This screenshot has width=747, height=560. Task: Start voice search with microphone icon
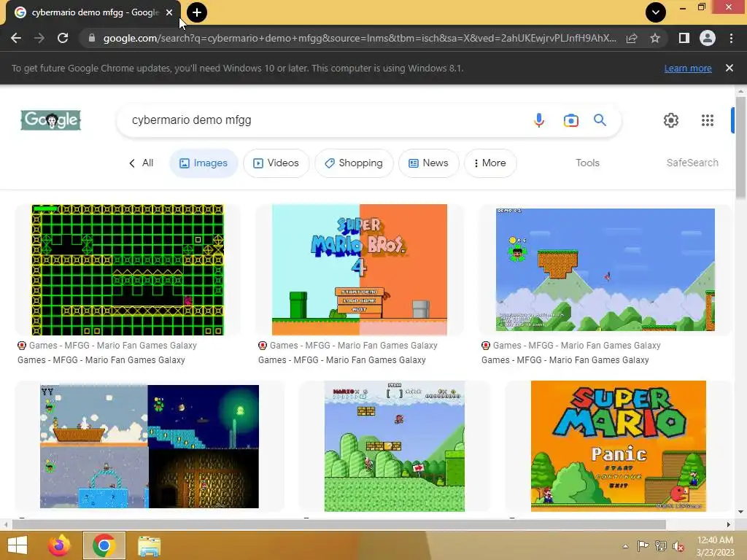(x=539, y=120)
